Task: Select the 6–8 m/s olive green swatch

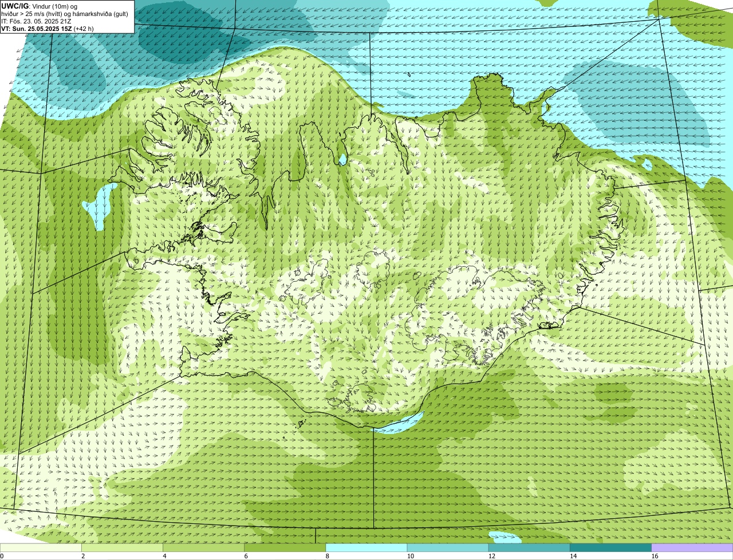Action: (285, 548)
